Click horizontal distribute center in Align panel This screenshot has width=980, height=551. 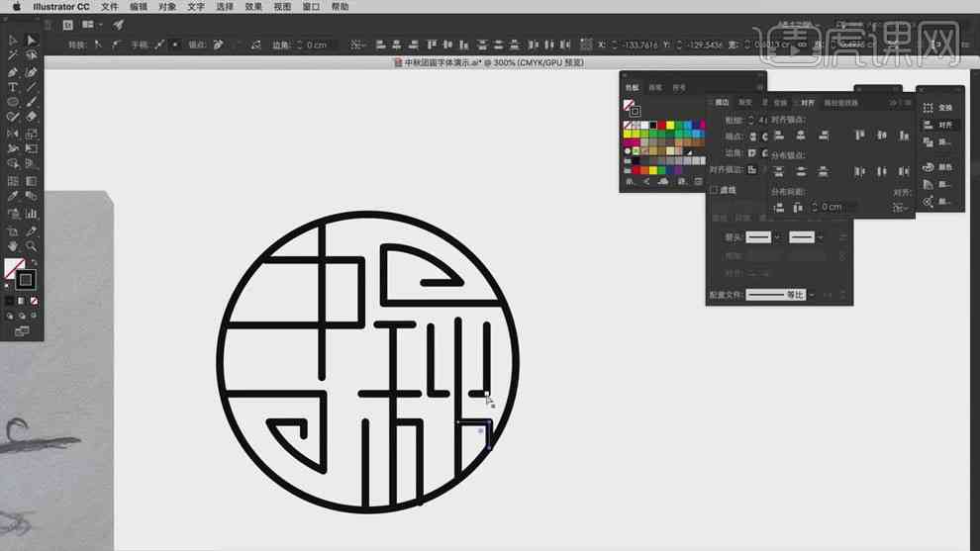(x=882, y=171)
